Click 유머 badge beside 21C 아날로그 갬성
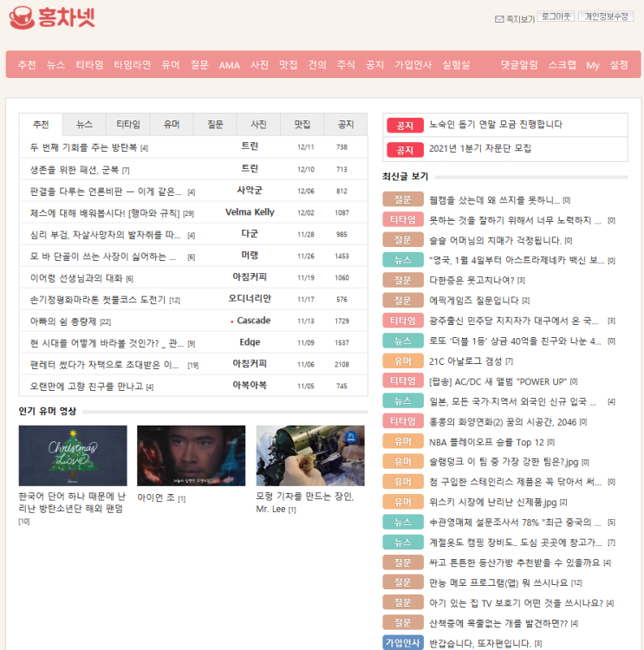 coord(403,361)
